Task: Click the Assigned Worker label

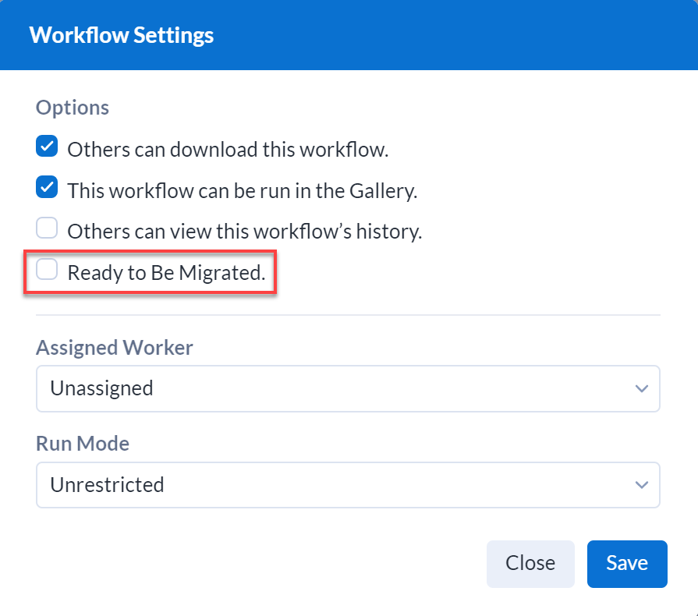Action: [114, 348]
